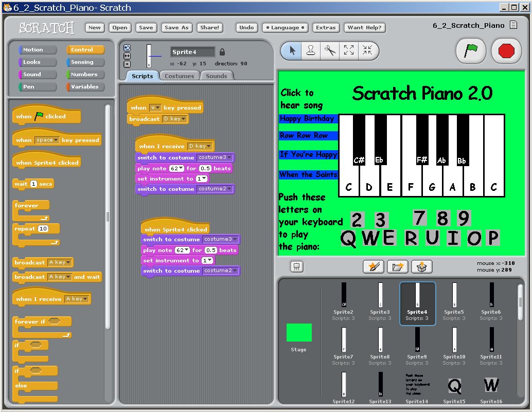Click the 'wait 1 secs' block

click(x=33, y=184)
